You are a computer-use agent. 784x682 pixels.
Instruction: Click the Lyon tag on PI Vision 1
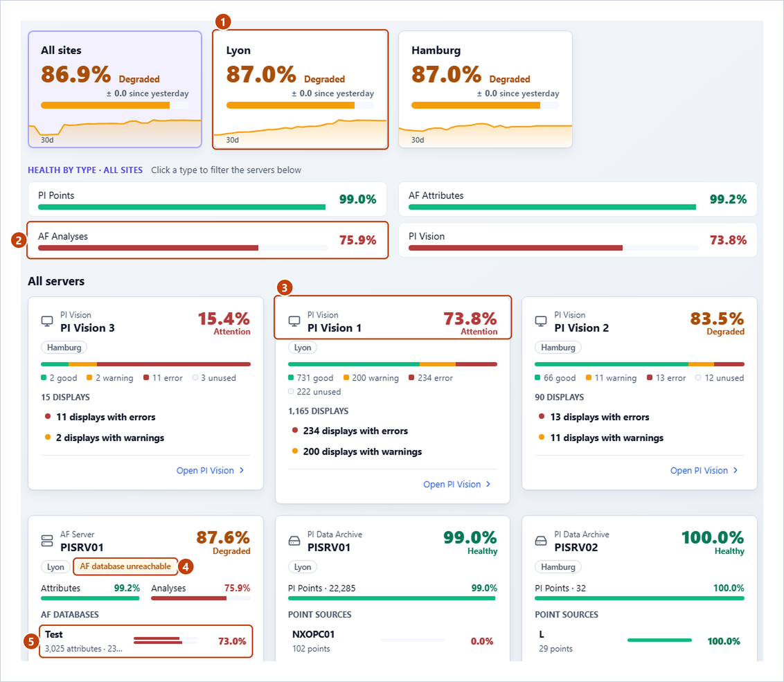(x=303, y=348)
